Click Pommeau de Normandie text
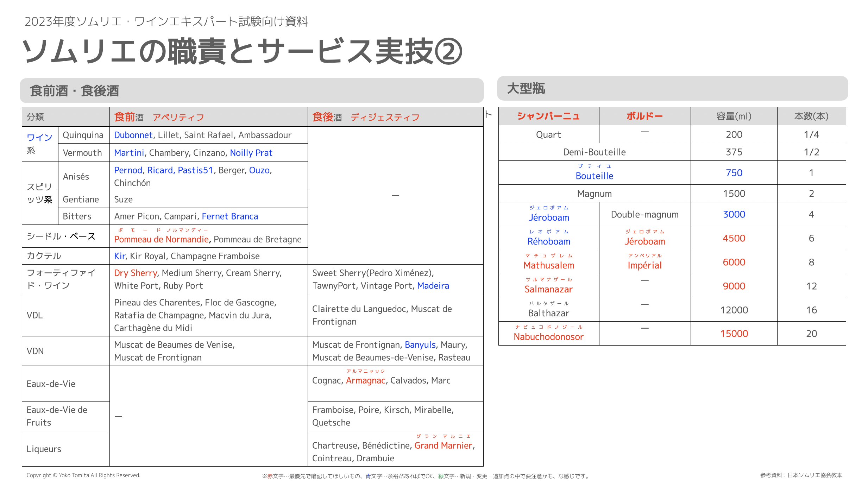The height and width of the screenshot is (487, 868). coord(161,239)
